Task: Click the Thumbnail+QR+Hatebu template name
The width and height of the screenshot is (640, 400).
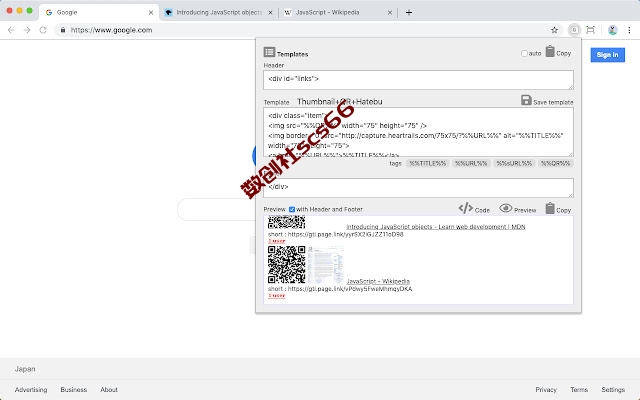Action: click(340, 101)
